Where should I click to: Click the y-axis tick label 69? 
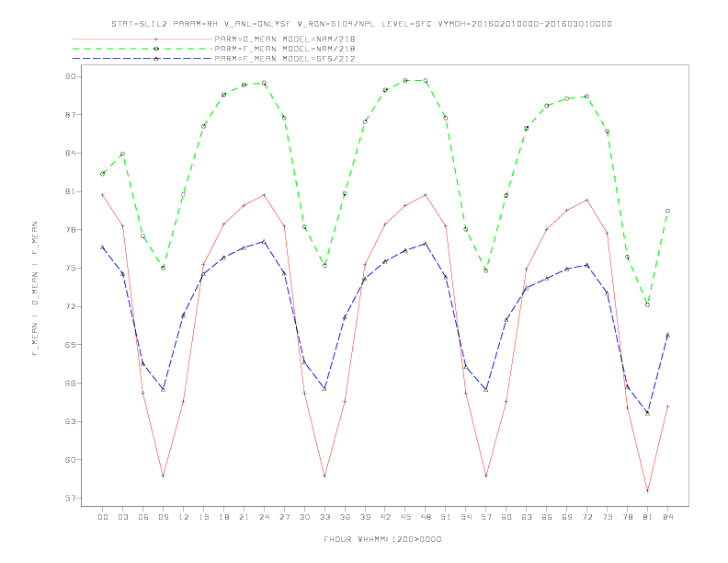point(70,345)
